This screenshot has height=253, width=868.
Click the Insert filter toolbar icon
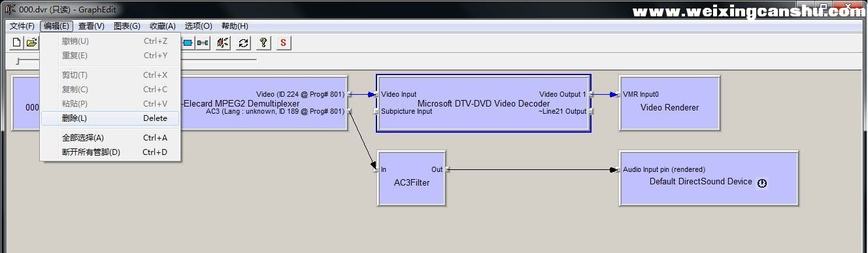(188, 43)
